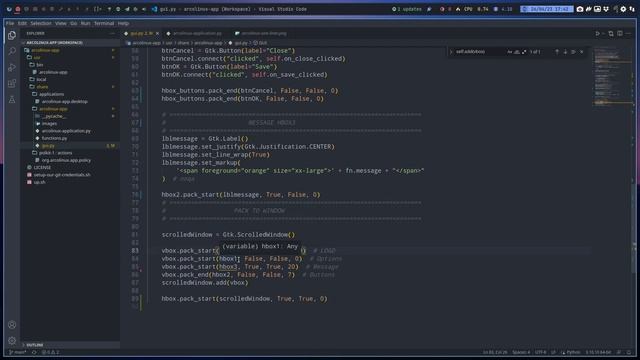Open the Extensions view
The image size is (640, 360).
click(x=12, y=83)
